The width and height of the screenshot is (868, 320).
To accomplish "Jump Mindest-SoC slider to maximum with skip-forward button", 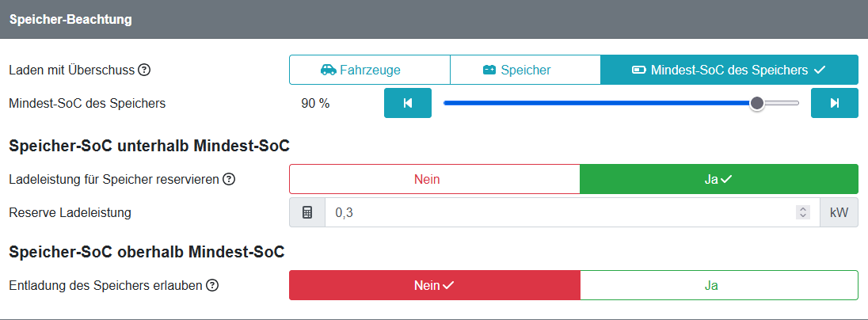I will pyautogui.click(x=834, y=103).
